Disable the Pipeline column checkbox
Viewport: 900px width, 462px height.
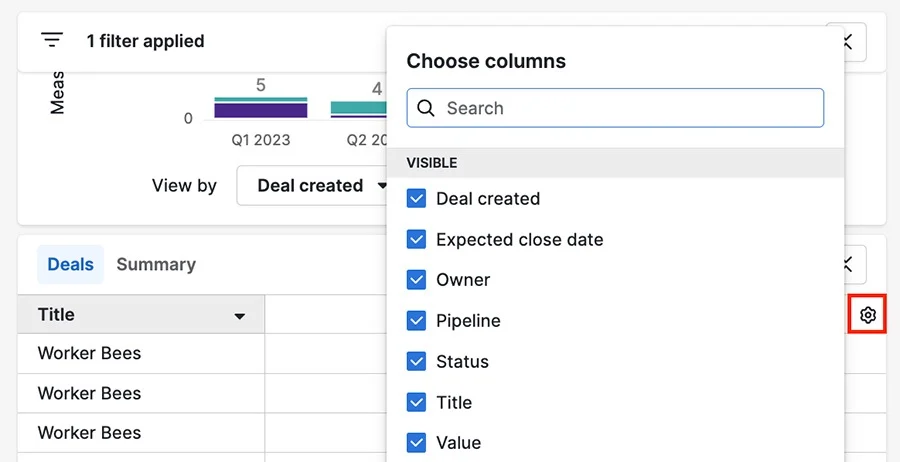point(416,320)
